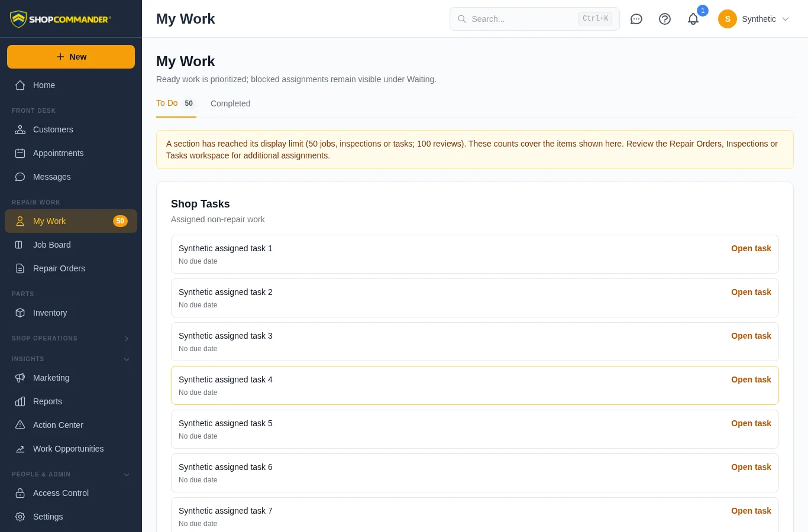808x532 pixels.
Task: Focus the Search input field
Action: 535,19
